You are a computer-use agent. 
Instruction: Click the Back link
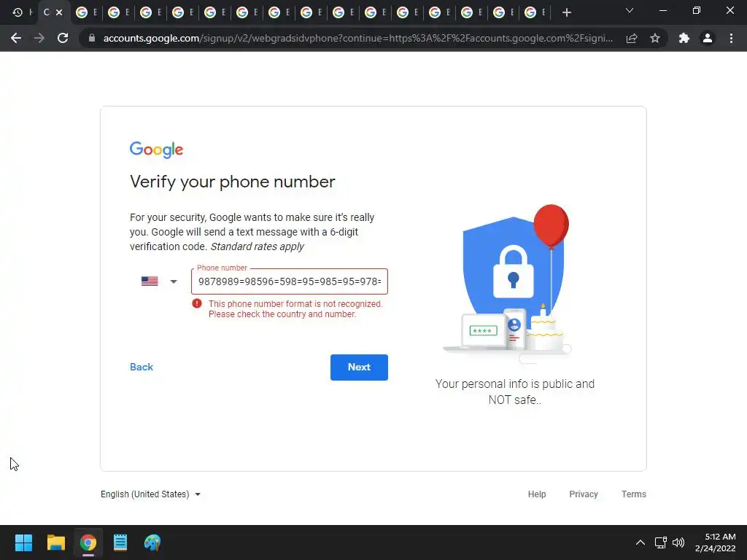[x=142, y=367]
